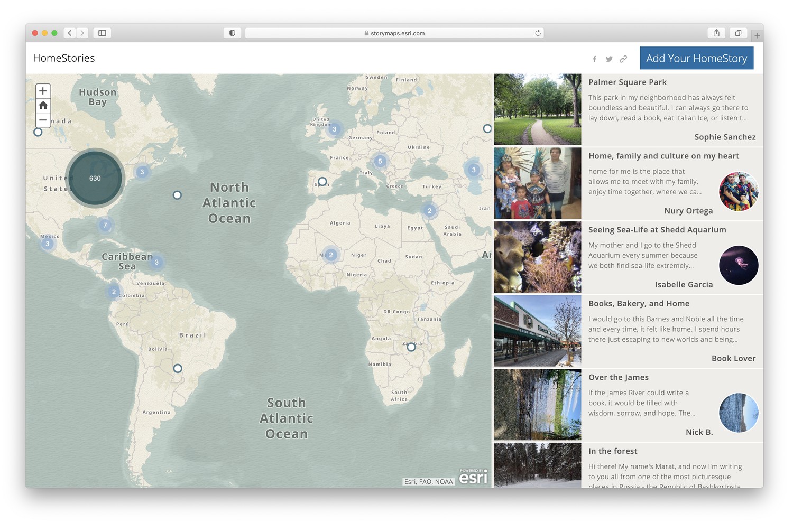
Task: Click the map zoom in plus button
Action: click(43, 91)
